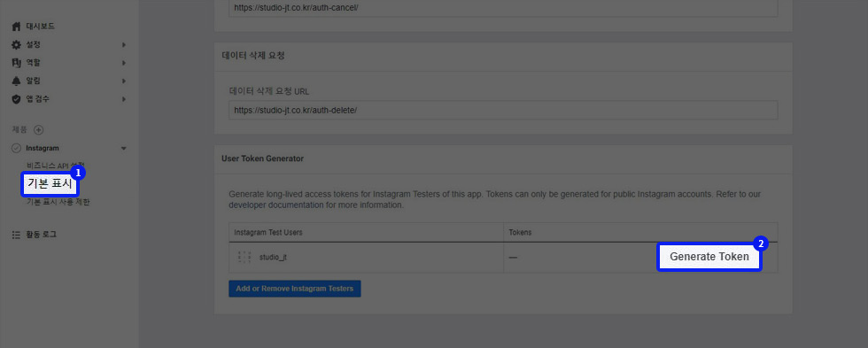Expand the 설정 submenu arrow
This screenshot has width=868, height=348.
pyautogui.click(x=124, y=44)
